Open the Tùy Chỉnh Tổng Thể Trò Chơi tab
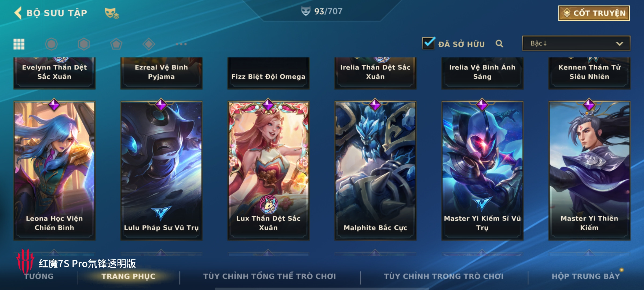The image size is (644, 290). [270, 276]
